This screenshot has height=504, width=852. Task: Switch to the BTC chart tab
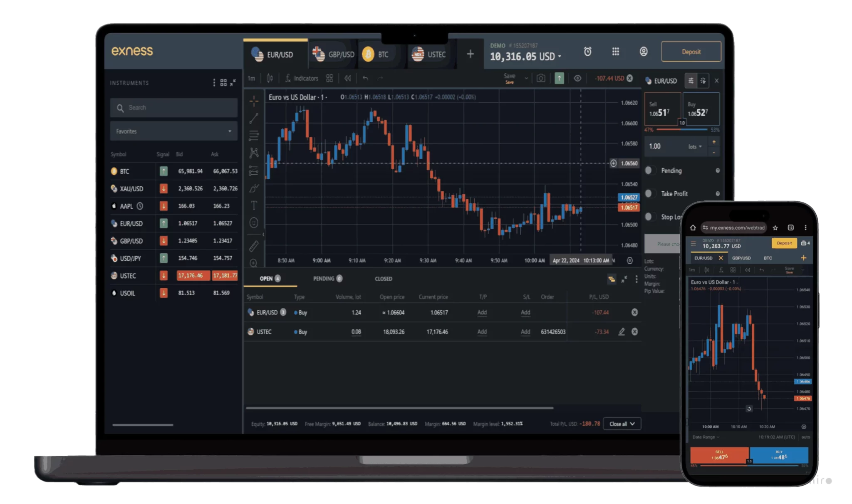tap(376, 54)
